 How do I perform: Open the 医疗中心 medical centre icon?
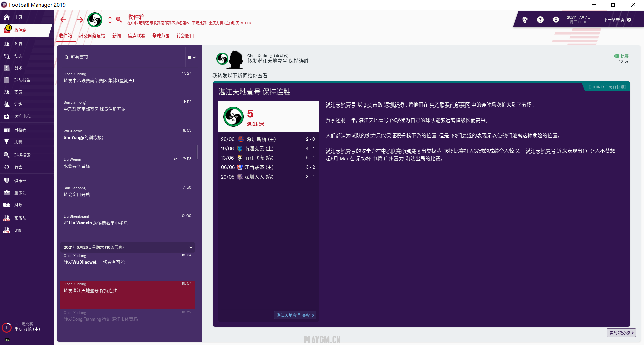click(x=7, y=116)
